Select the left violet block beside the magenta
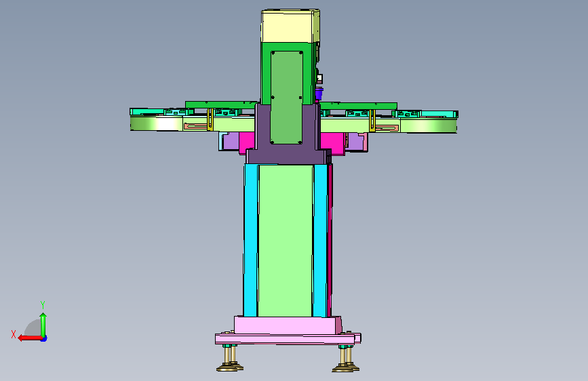Viewport: 588px width, 381px height. [231, 141]
